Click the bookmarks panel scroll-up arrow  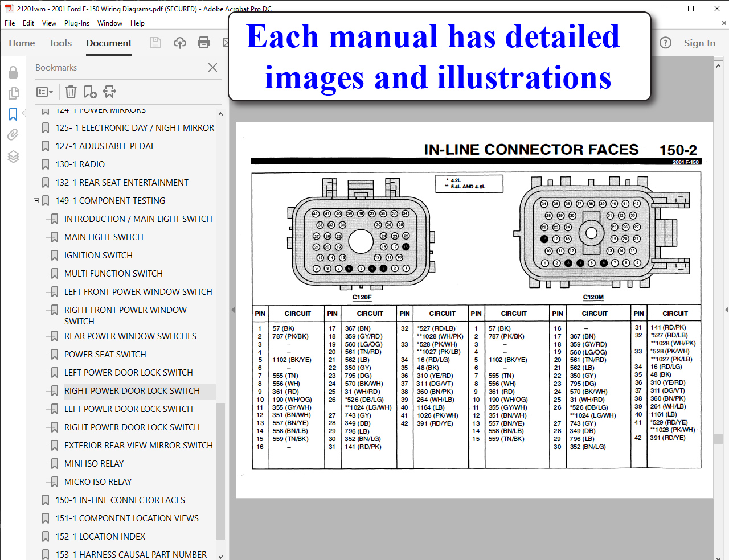[x=220, y=114]
